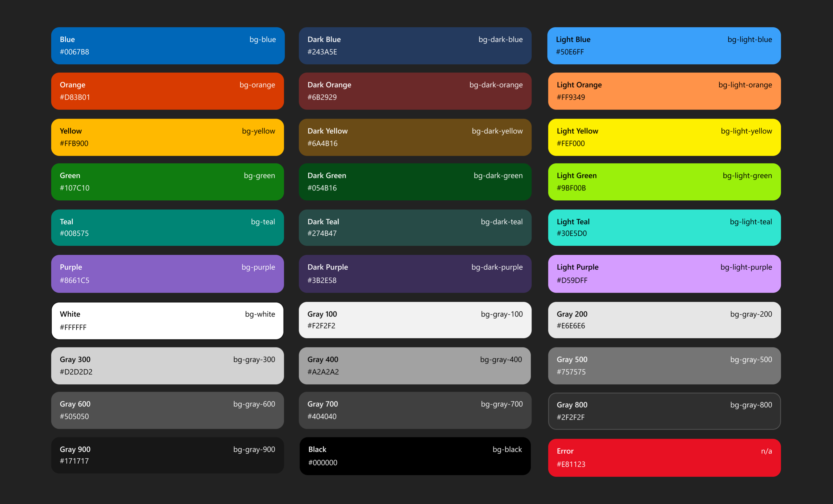Click the Light Teal #30E5D0 swatch

tap(664, 227)
